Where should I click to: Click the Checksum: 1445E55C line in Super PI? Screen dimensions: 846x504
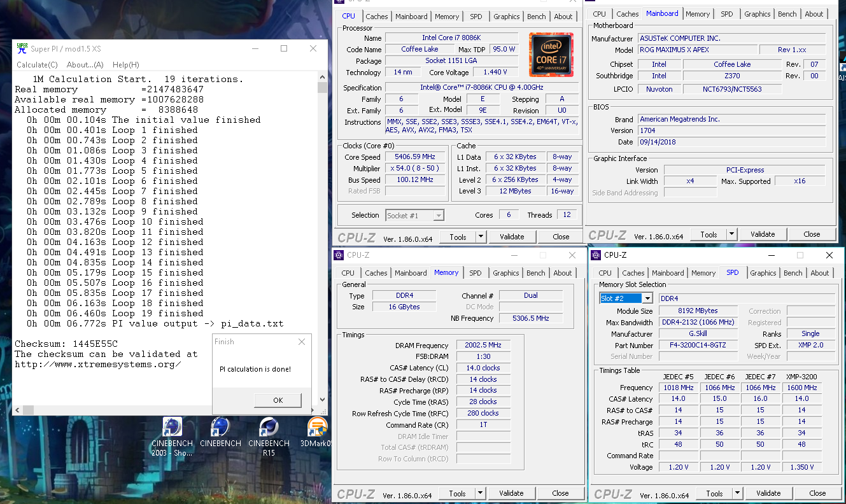(x=66, y=344)
